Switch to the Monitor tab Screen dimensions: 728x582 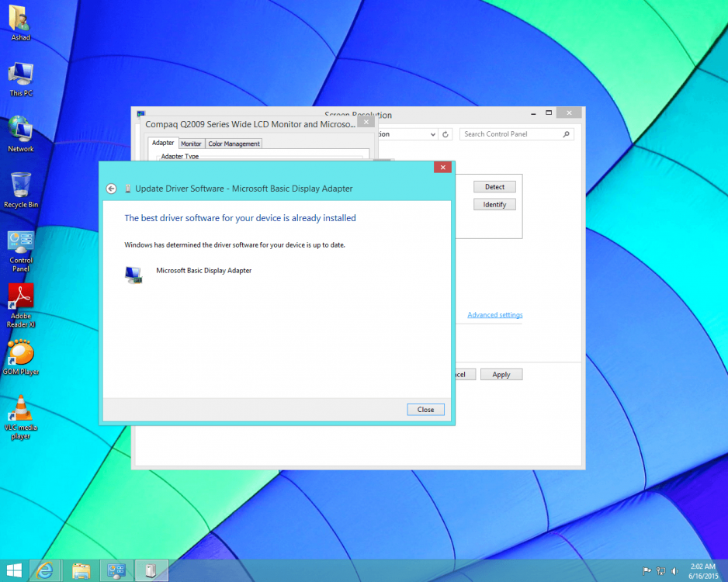191,144
